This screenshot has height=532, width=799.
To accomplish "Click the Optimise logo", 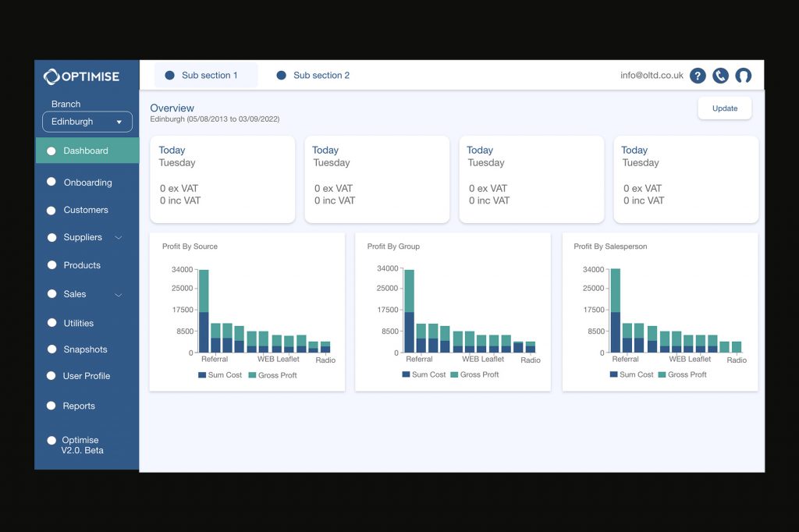I will (x=82, y=76).
